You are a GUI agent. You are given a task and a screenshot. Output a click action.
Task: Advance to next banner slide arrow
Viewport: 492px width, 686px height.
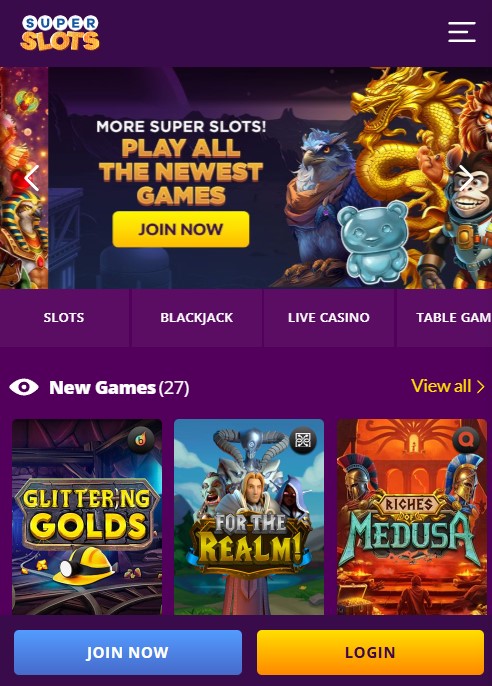pos(465,178)
